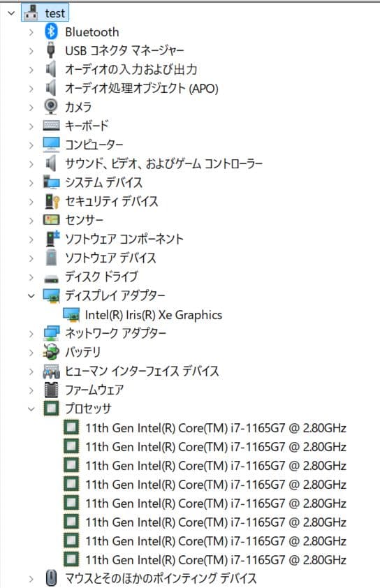Click the webcam icon next to カメラ
Viewport: 380px width, 588px height.
pyautogui.click(x=51, y=107)
